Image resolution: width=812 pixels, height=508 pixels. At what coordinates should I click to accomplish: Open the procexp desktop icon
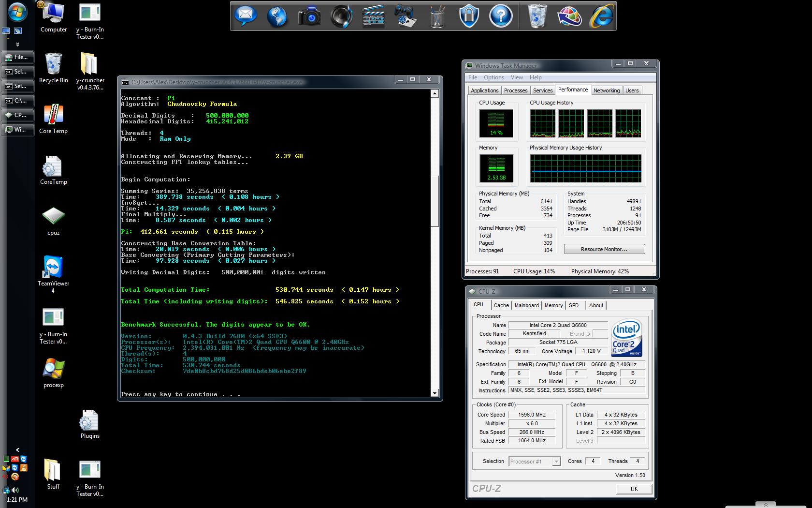click(x=53, y=369)
